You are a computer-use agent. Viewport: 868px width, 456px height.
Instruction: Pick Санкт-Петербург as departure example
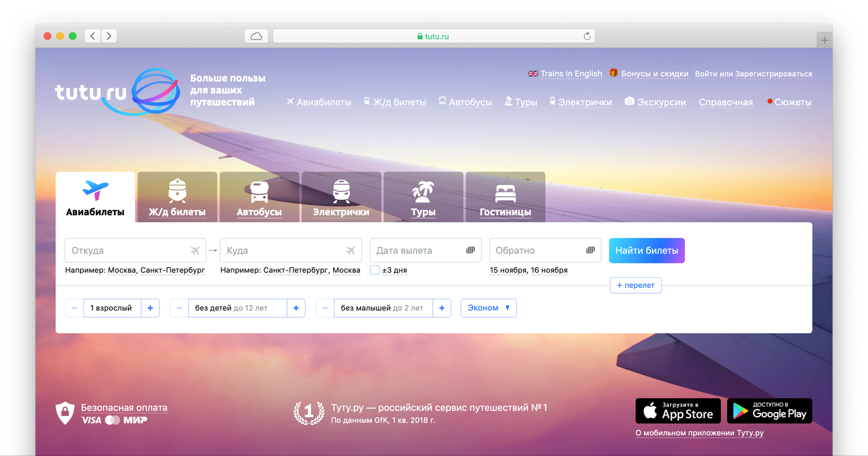click(172, 270)
